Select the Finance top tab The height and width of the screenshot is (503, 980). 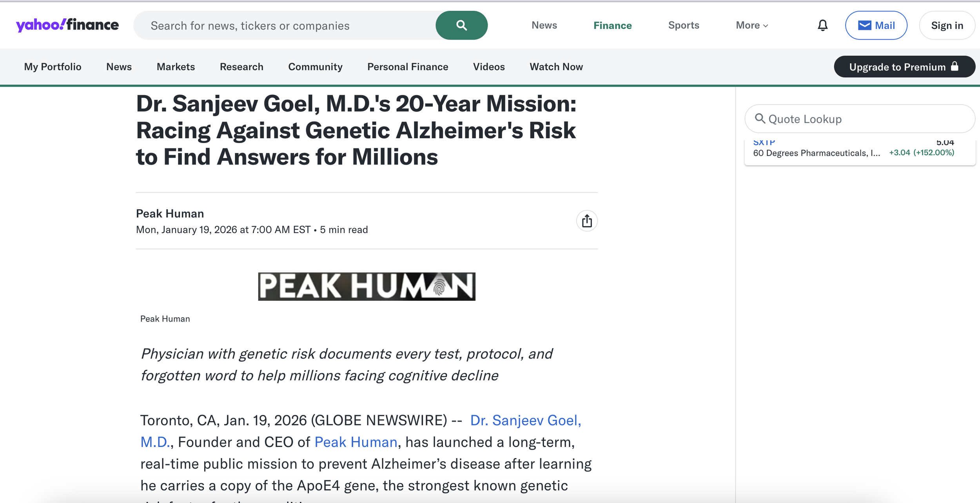click(612, 25)
